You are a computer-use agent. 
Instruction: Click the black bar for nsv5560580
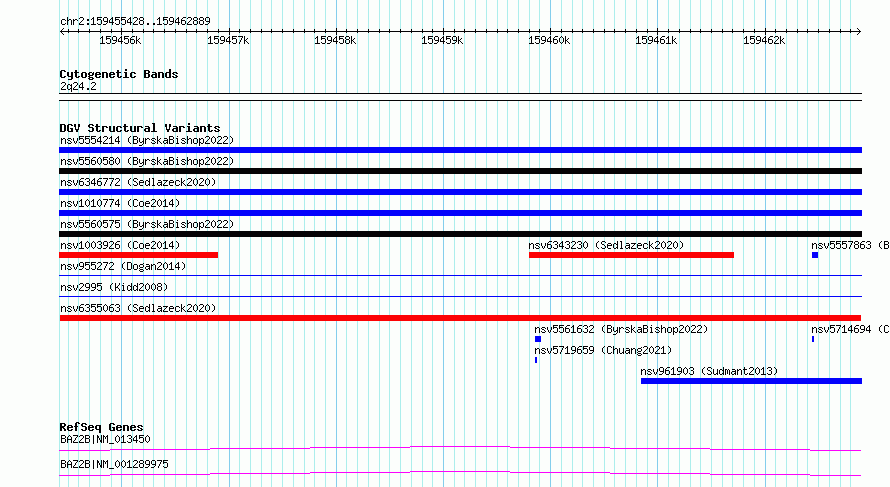[460, 171]
